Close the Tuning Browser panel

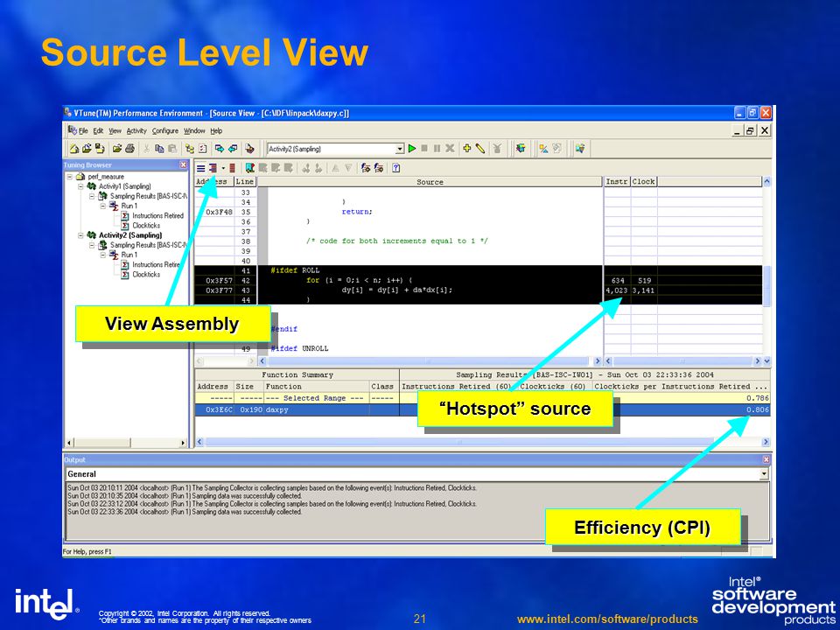pyautogui.click(x=183, y=165)
